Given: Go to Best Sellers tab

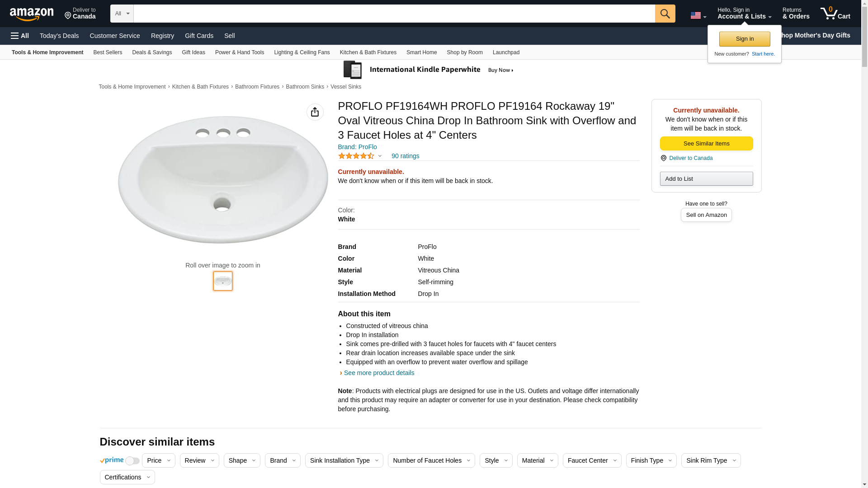Looking at the screenshot, I should click(x=108, y=52).
